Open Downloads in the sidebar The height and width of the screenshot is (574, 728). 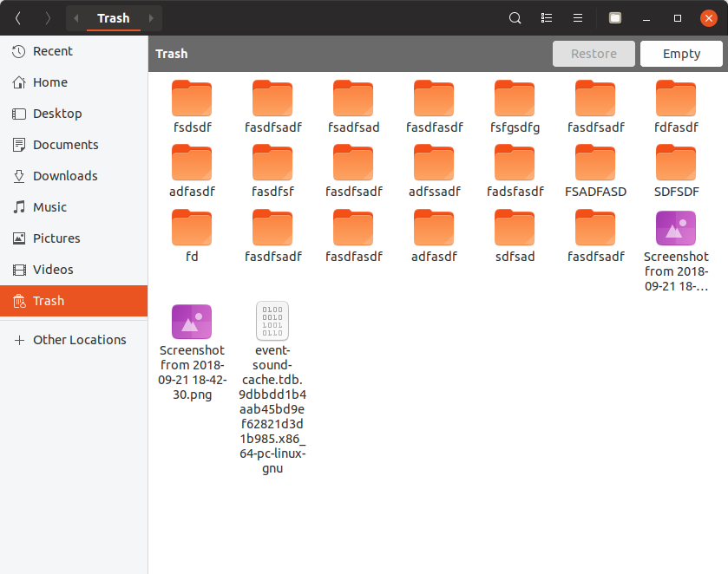point(74,176)
